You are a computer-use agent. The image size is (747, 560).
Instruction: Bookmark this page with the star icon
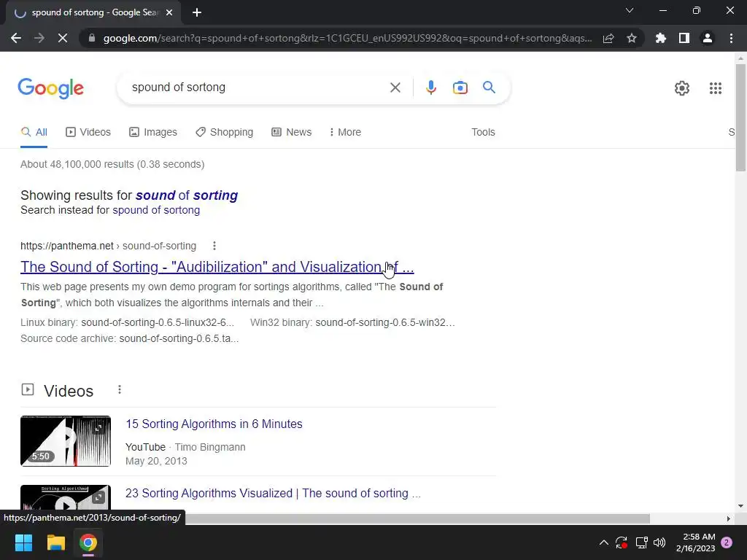632,38
